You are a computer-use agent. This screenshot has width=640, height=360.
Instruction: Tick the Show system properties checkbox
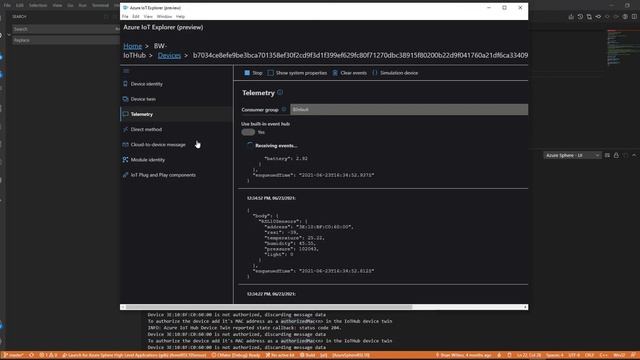coord(271,73)
